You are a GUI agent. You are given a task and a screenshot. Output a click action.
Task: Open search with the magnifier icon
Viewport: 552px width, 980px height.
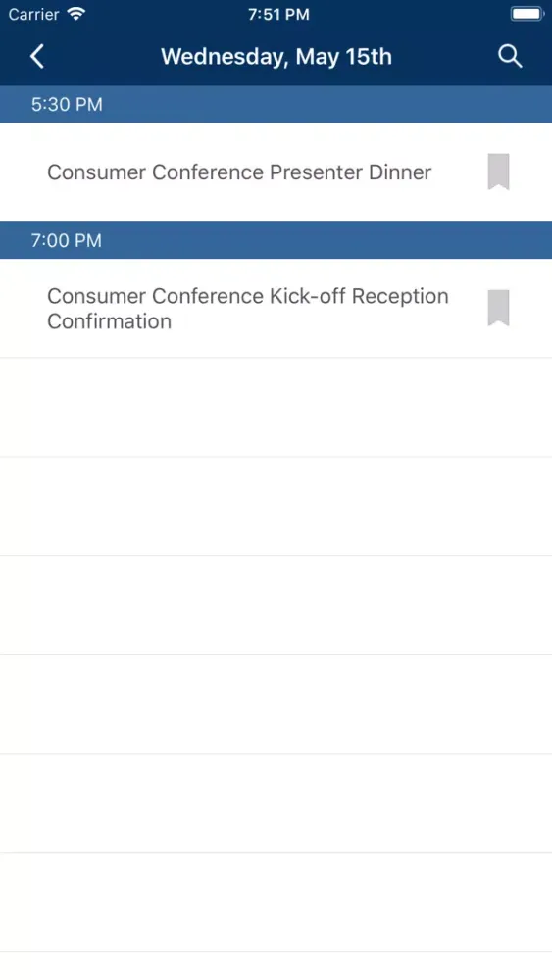pyautogui.click(x=510, y=56)
